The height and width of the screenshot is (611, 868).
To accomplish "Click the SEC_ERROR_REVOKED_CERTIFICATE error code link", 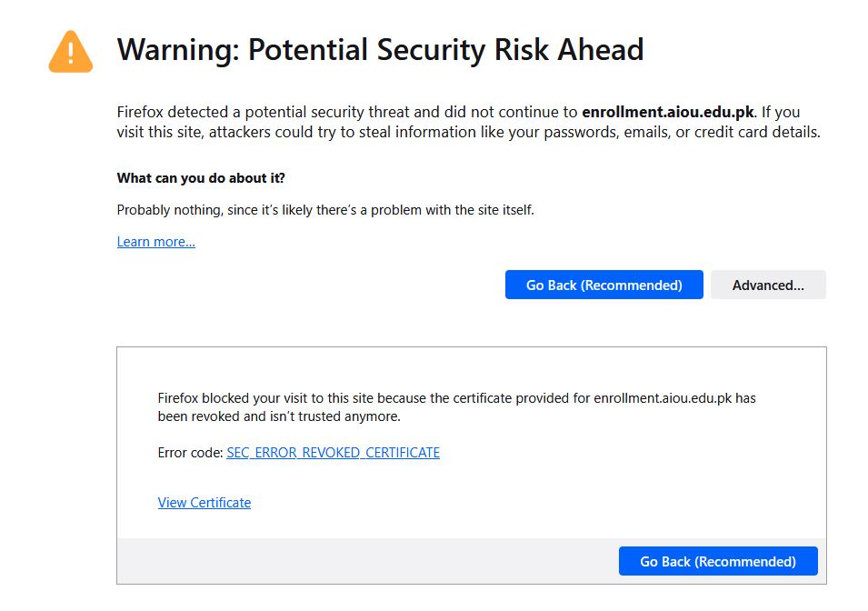I will (333, 453).
